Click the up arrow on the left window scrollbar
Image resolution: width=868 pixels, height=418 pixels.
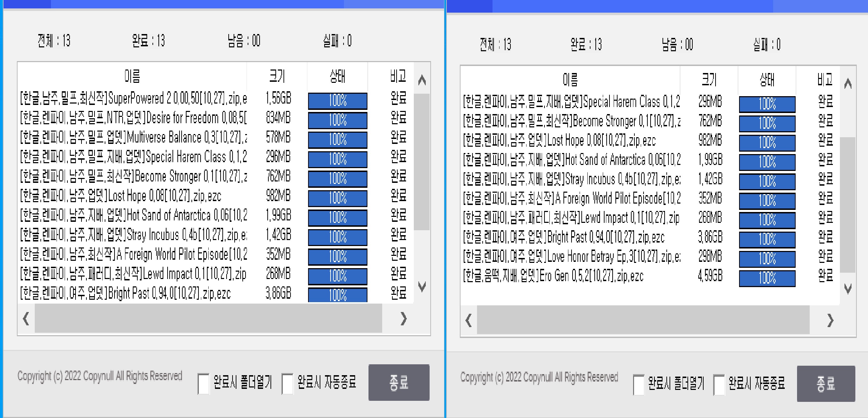(422, 80)
